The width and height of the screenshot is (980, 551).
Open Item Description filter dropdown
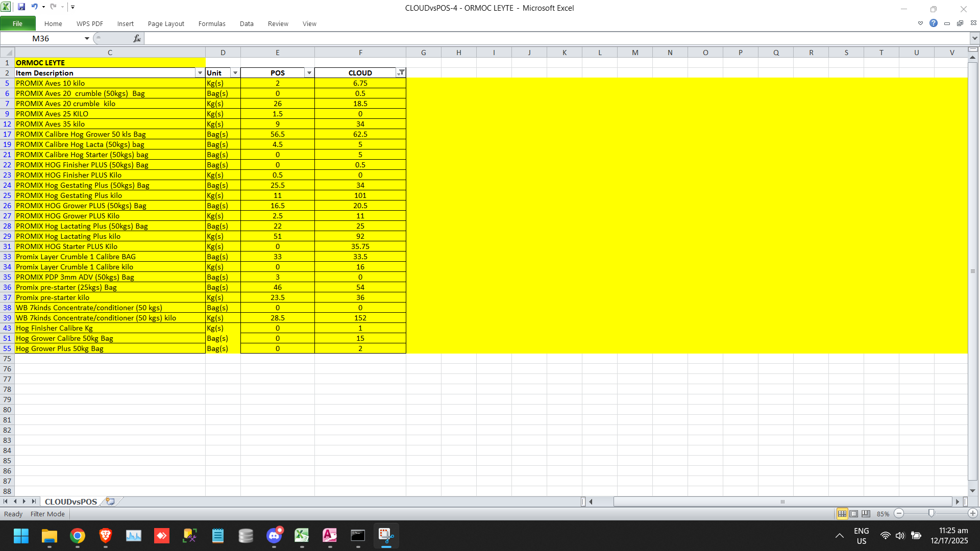pyautogui.click(x=200, y=73)
